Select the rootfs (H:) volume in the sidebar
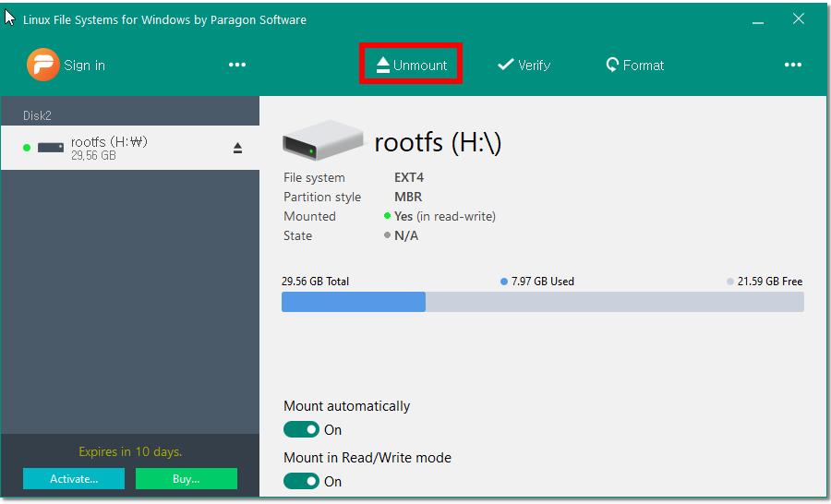Viewport: 831px width, 504px height. coord(130,148)
